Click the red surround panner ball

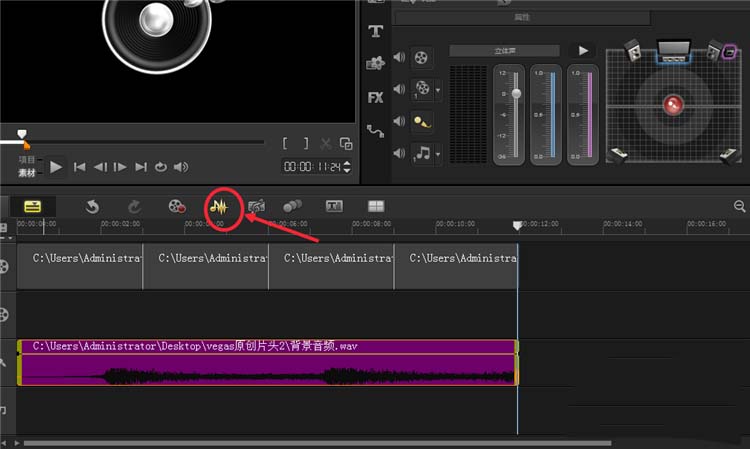pyautogui.click(x=673, y=104)
